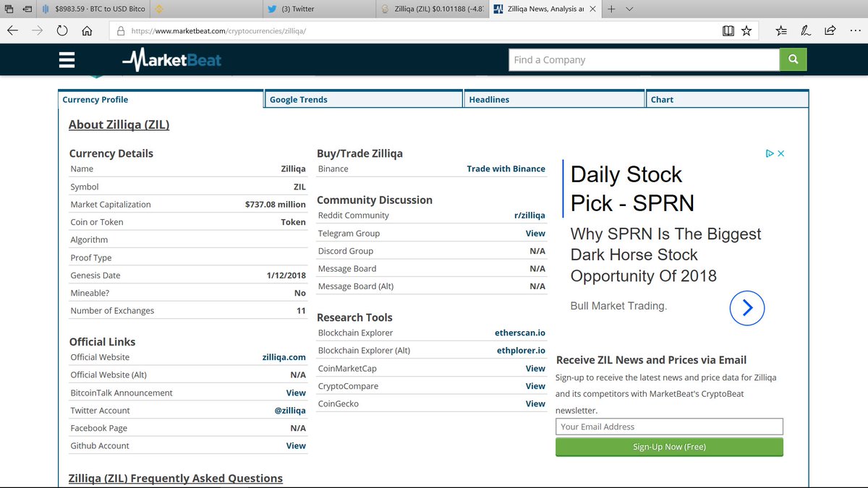
Task: Open the favorites hub icon
Action: tap(781, 31)
